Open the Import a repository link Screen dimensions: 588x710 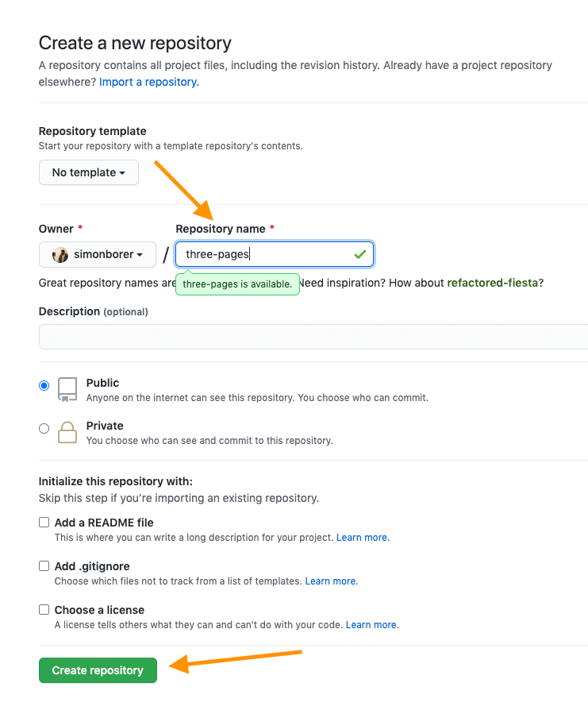tap(149, 82)
